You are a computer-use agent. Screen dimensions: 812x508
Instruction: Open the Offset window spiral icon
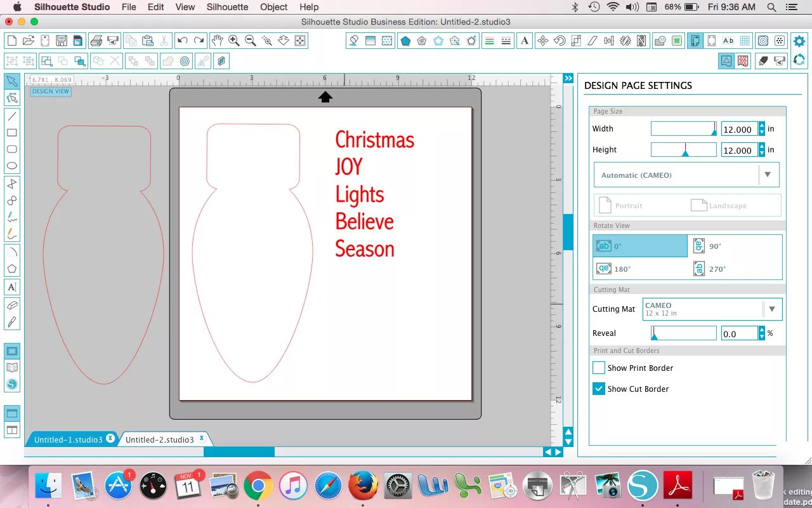coord(763,41)
